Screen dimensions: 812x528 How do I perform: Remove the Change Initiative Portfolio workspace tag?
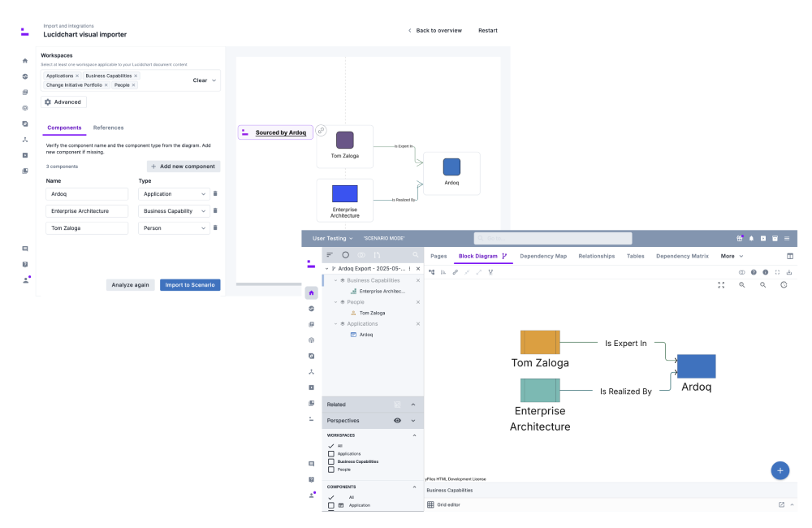point(106,85)
